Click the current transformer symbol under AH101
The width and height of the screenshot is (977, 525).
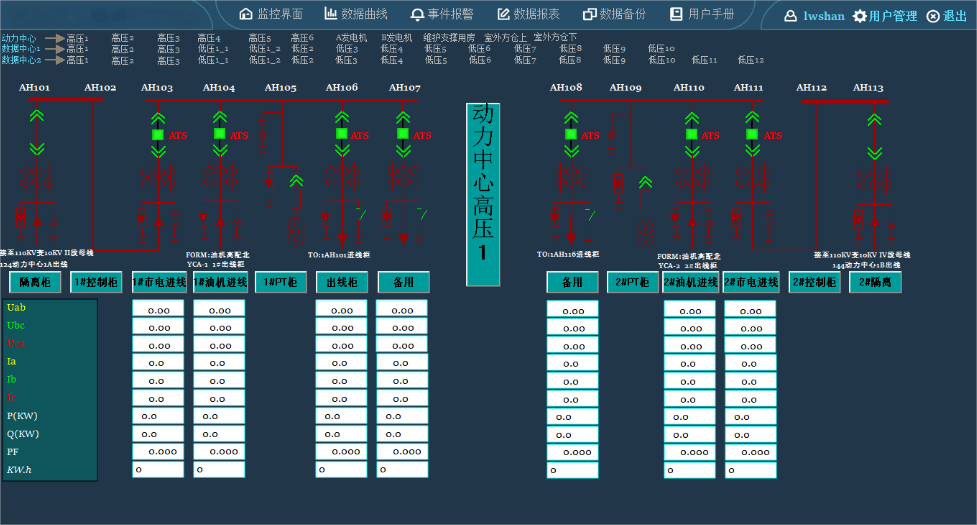coord(37,177)
